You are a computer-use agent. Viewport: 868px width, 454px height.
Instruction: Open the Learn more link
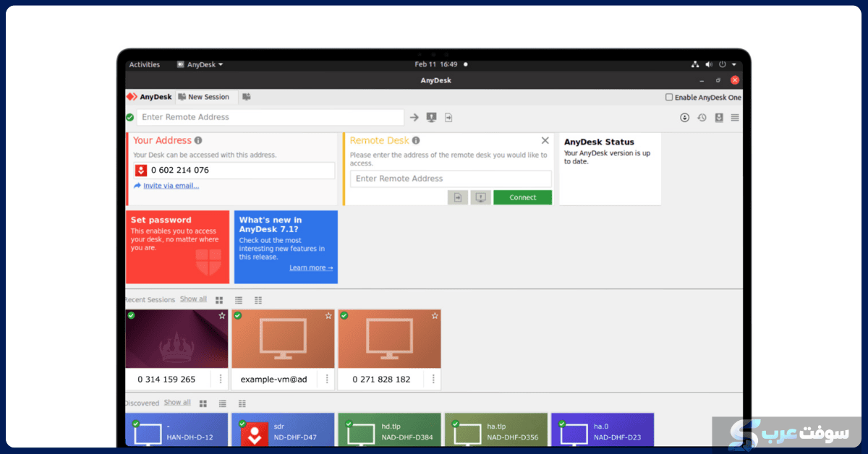click(311, 267)
